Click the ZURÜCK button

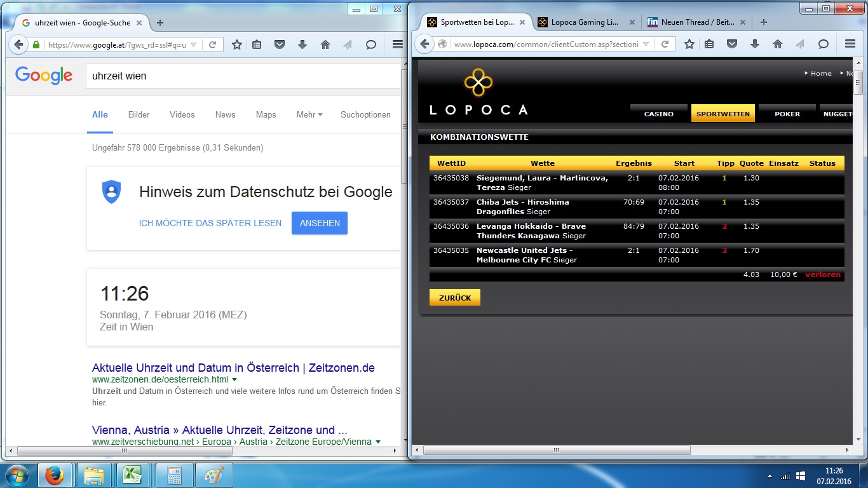click(454, 297)
